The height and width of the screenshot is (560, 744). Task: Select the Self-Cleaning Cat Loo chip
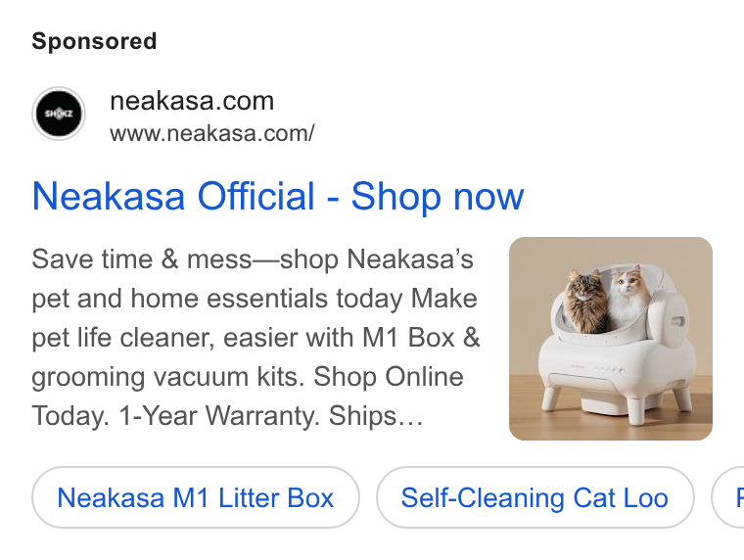(535, 497)
